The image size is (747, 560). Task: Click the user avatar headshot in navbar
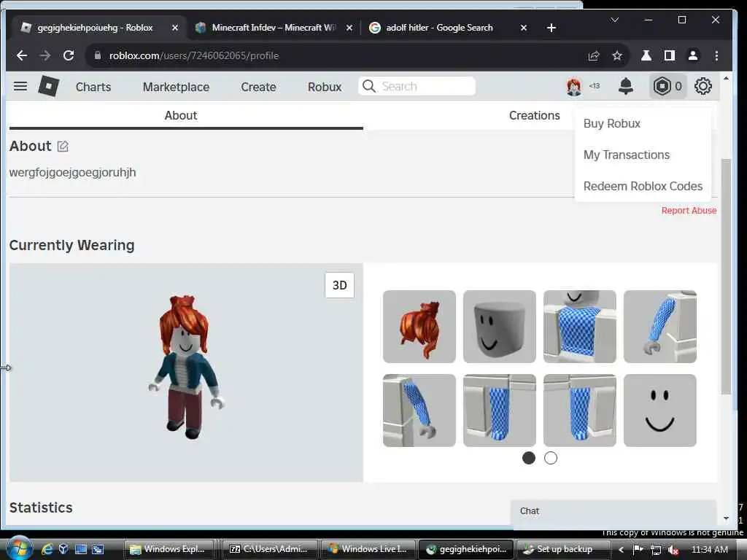(574, 87)
